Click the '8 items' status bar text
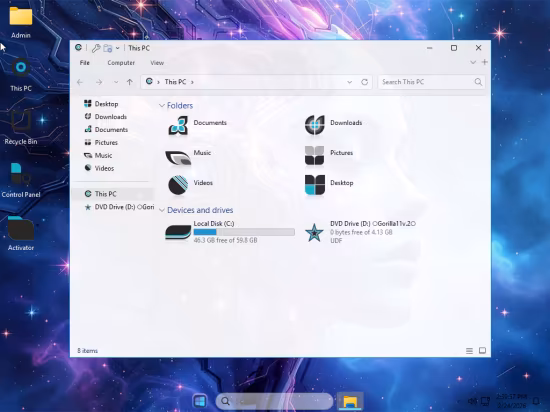550x412 pixels. pos(87,351)
